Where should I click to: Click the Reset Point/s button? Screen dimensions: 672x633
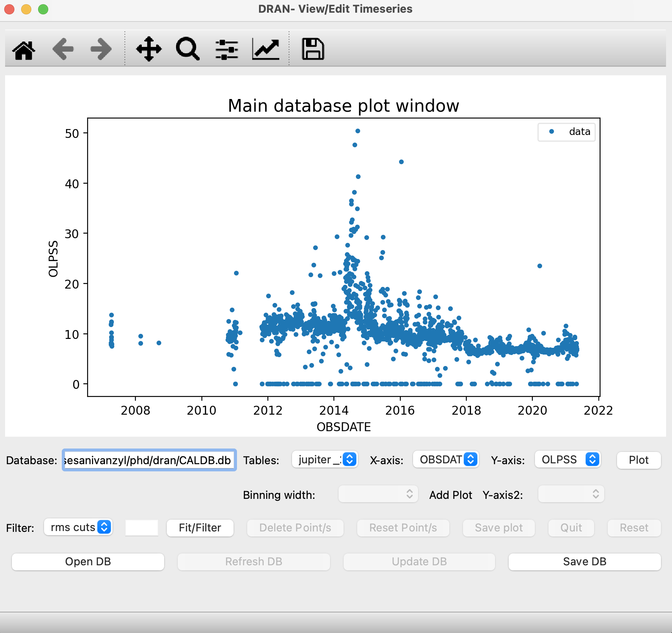click(x=403, y=528)
